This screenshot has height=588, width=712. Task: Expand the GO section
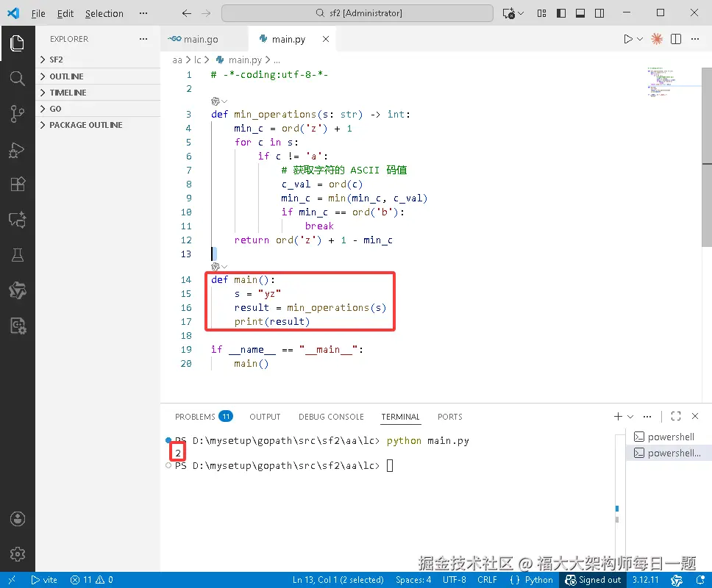[x=98, y=109]
